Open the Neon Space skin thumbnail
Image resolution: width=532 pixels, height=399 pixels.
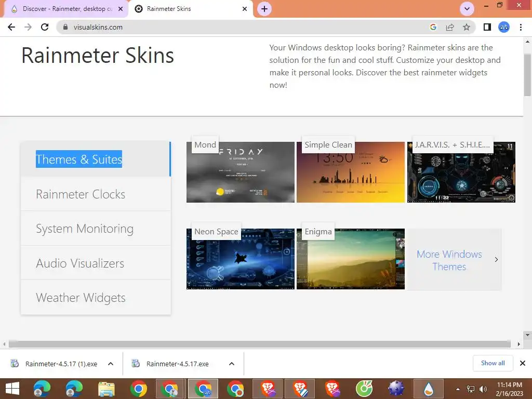point(240,259)
